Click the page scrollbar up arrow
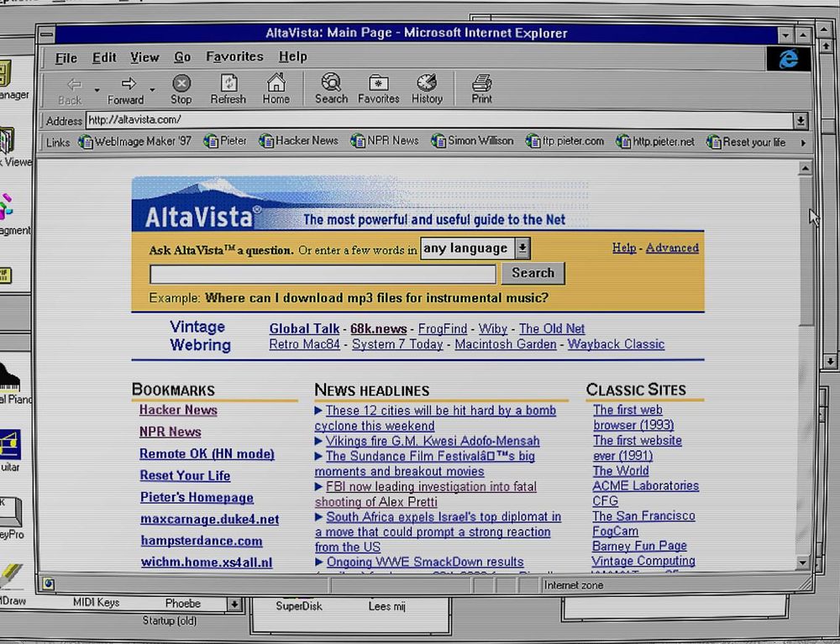840x644 pixels. (x=805, y=169)
